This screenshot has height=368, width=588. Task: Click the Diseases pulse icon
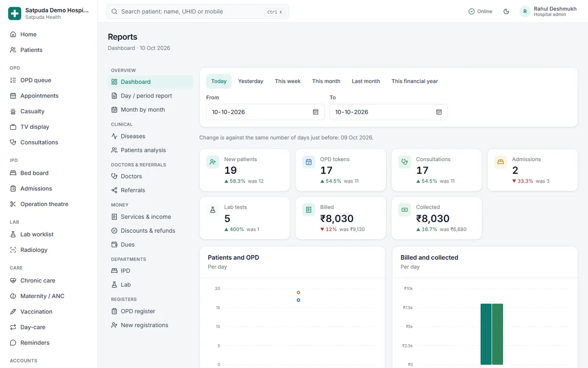tap(114, 136)
